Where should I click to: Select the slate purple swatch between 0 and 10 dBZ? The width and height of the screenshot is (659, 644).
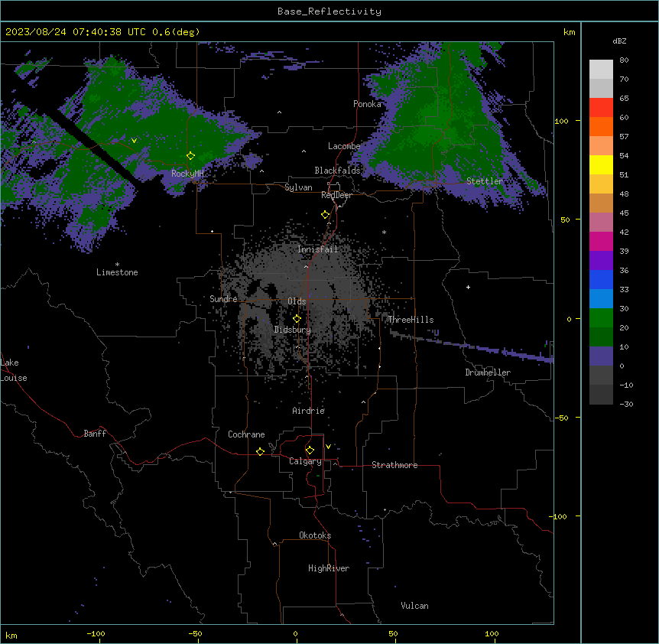[x=601, y=356]
